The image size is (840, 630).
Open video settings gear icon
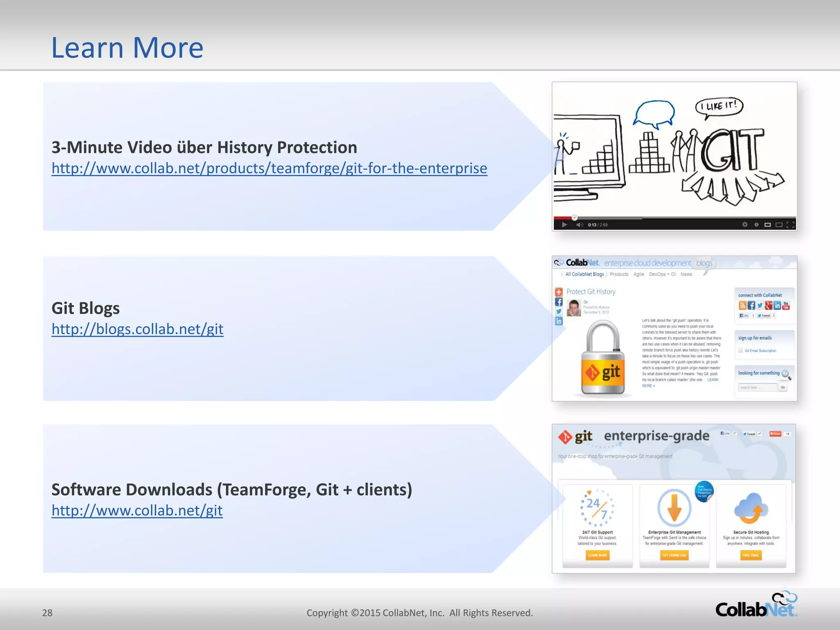point(745,224)
